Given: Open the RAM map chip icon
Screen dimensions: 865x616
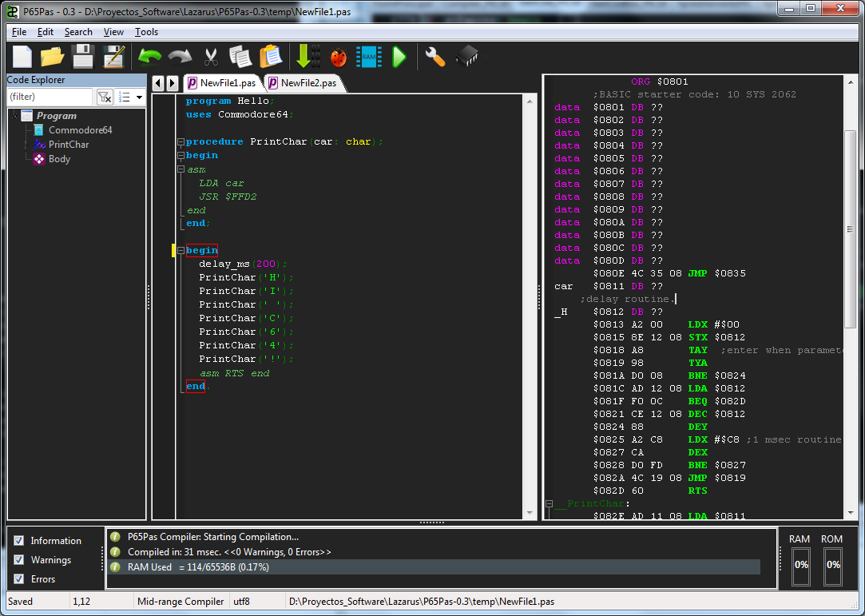Looking at the screenshot, I should (368, 57).
